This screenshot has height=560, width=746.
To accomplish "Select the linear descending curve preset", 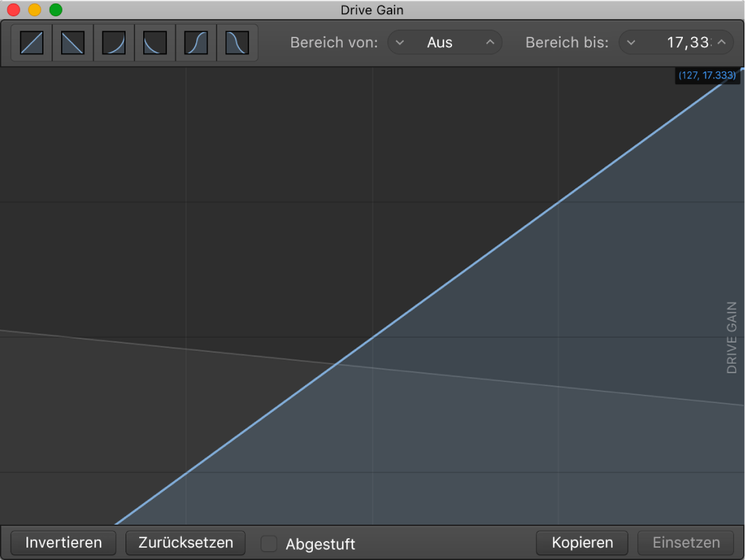I will click(72, 42).
